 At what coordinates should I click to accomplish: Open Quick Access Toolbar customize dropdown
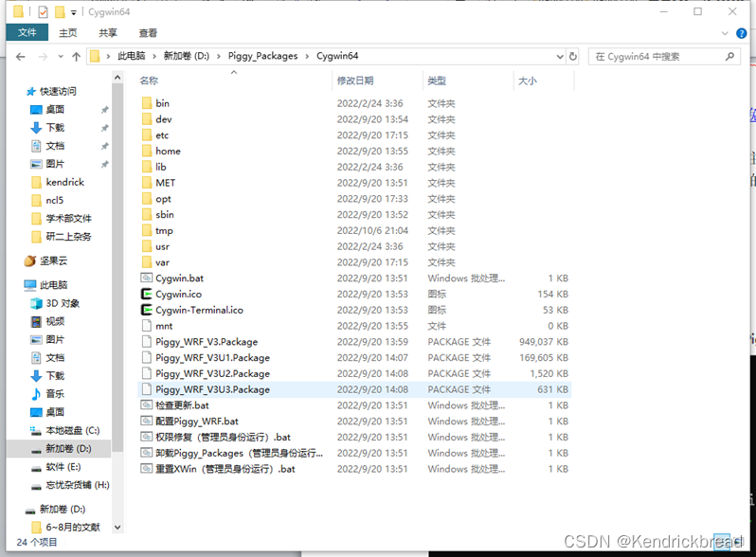pyautogui.click(x=74, y=12)
